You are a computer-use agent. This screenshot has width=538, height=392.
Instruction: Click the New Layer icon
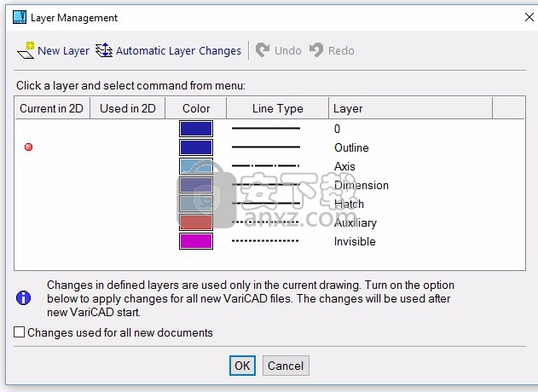click(x=26, y=50)
